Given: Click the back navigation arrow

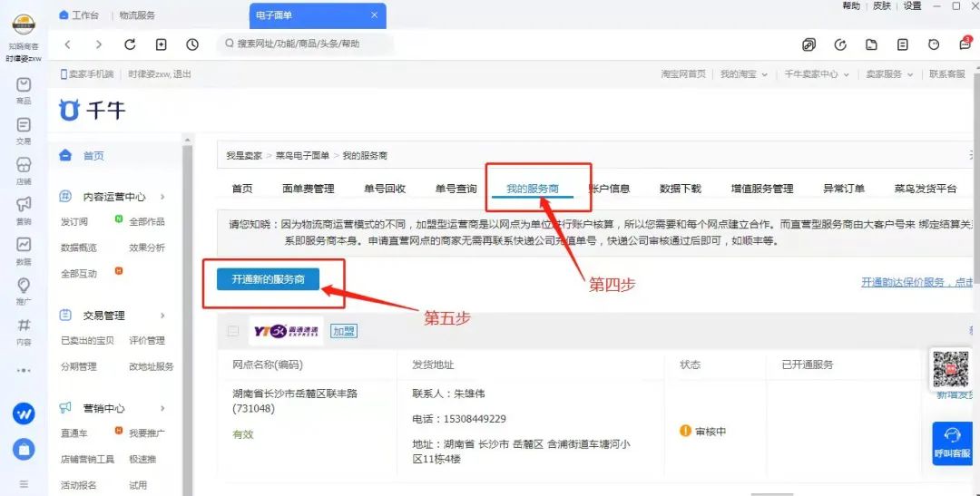Looking at the screenshot, I should (68, 44).
